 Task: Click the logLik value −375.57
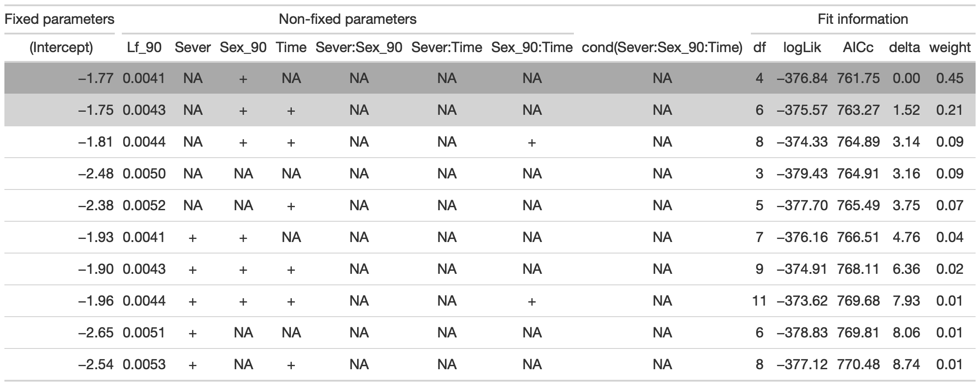pyautogui.click(x=802, y=110)
